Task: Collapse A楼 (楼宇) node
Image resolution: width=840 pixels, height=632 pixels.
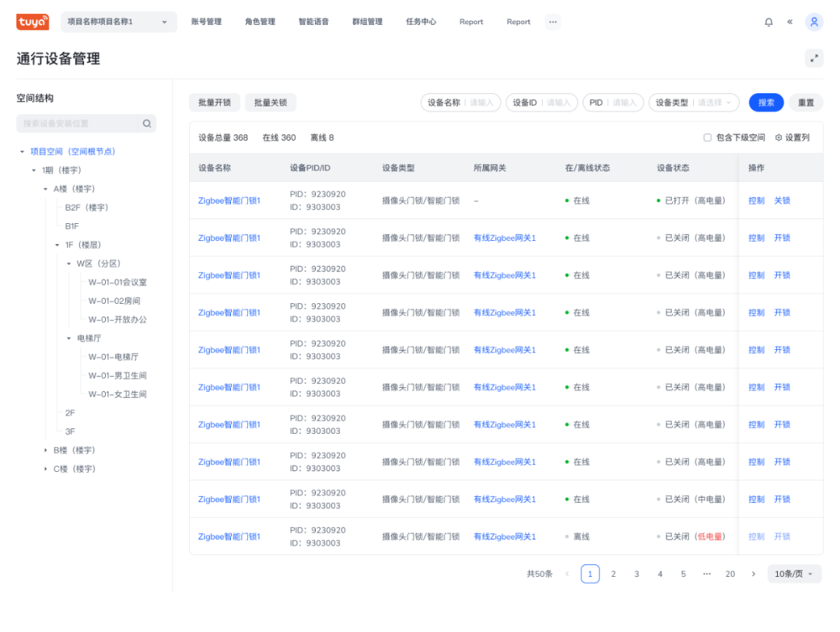Action: point(46,189)
